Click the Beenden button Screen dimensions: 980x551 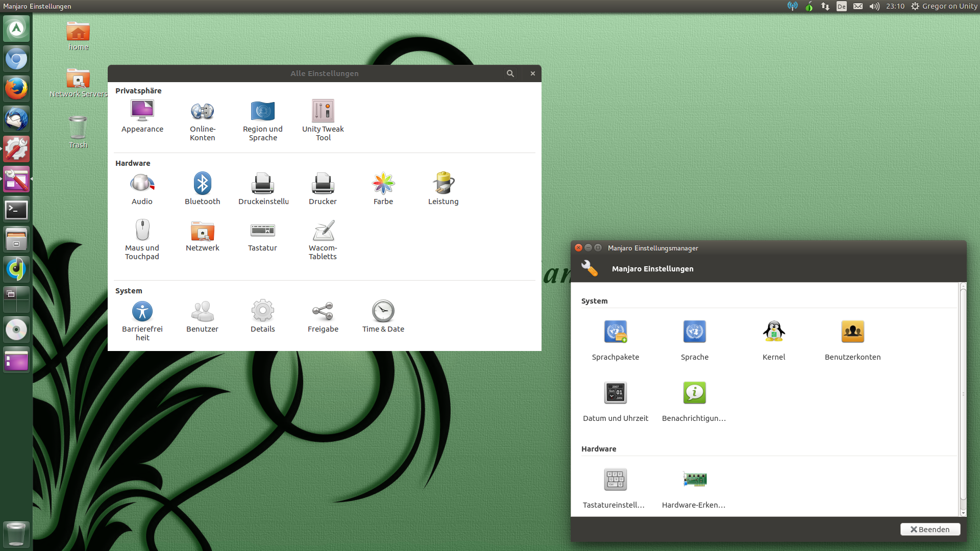point(929,529)
